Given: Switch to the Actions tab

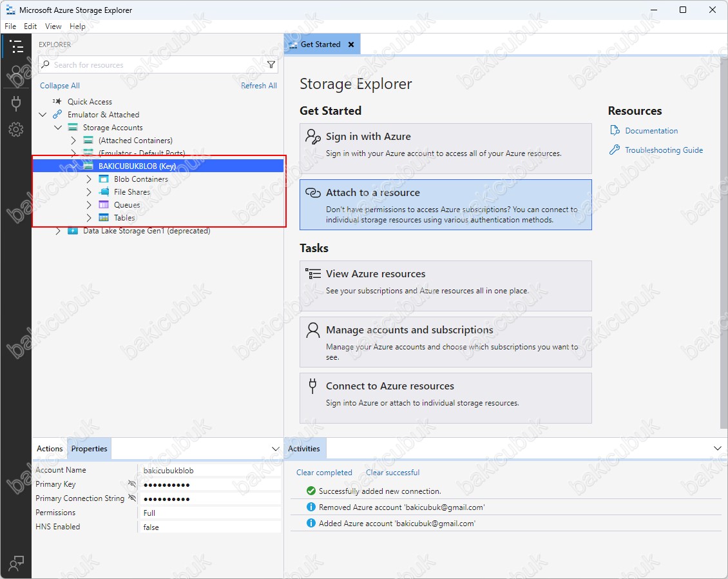Looking at the screenshot, I should click(50, 449).
